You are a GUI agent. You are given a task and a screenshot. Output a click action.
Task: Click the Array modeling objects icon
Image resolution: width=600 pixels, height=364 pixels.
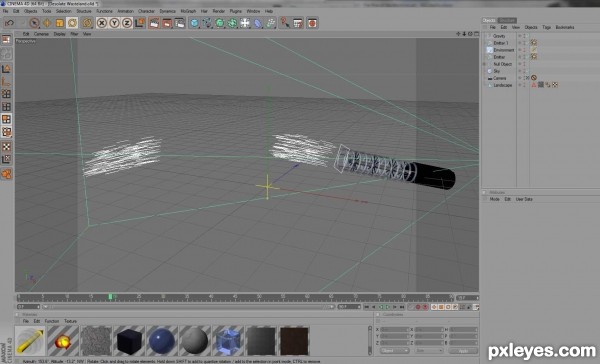coord(232,23)
